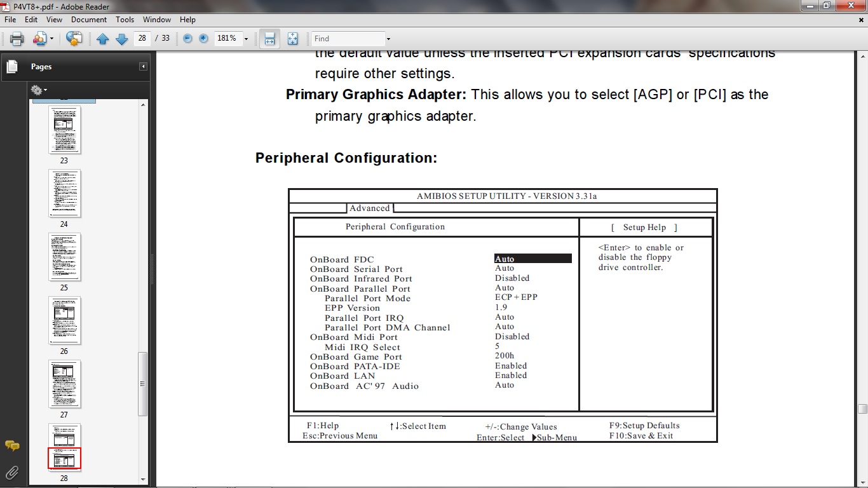Click 'OnBoard FDC' text
The image size is (868, 488).
342,259
